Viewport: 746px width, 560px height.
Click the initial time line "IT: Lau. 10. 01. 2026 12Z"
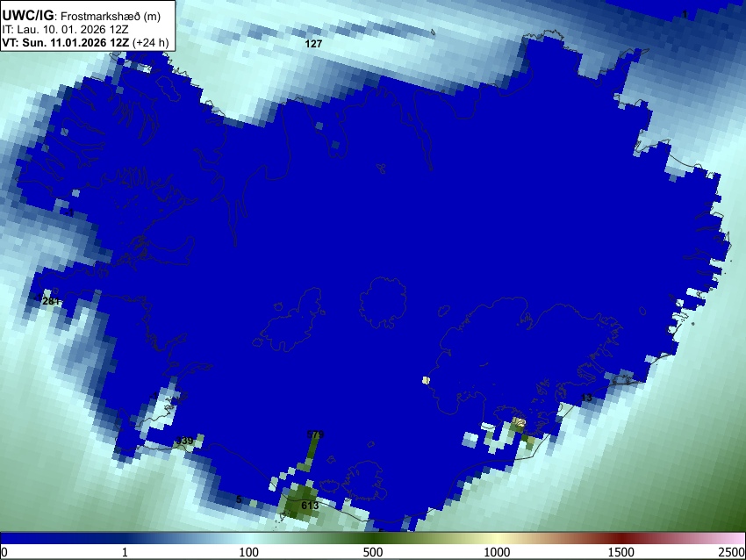coord(65,30)
